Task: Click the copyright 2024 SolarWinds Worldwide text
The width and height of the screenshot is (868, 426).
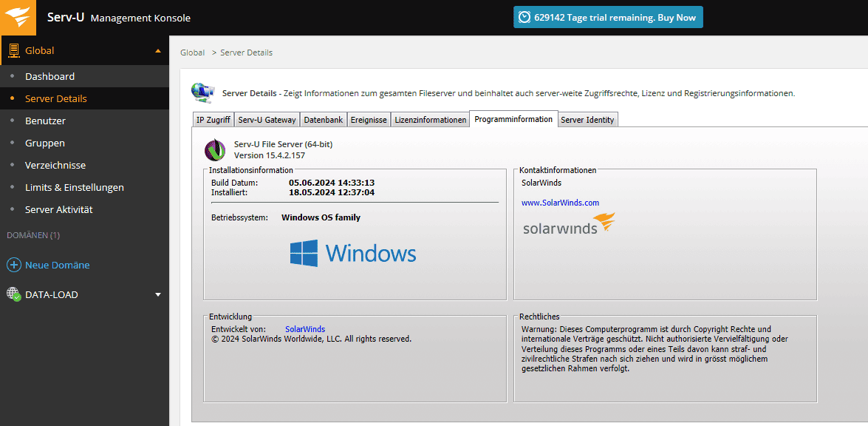Action: pyautogui.click(x=312, y=339)
